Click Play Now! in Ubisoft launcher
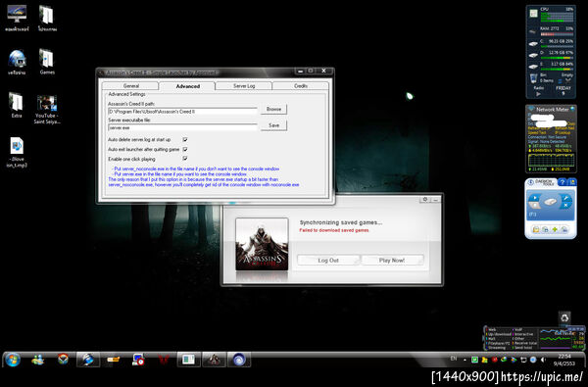The width and height of the screenshot is (588, 387). pyautogui.click(x=392, y=261)
